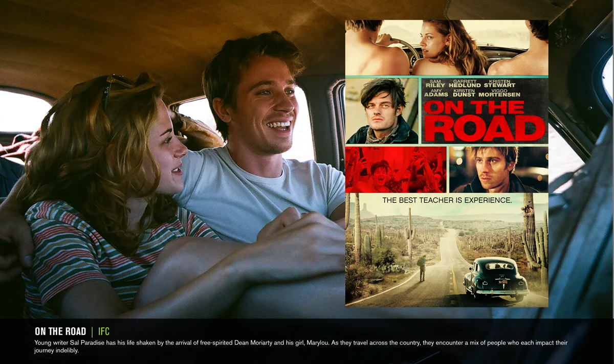This screenshot has width=614, height=364.
Task: Click the cast name 'GARRETT HEDLUND' on poster
Action: click(465, 83)
